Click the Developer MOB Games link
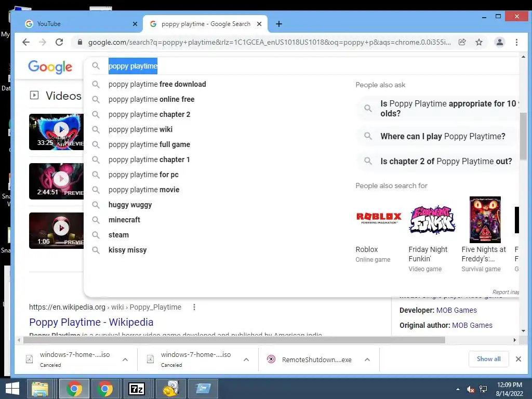Screen dimensions: 532x399 [x=456, y=310]
